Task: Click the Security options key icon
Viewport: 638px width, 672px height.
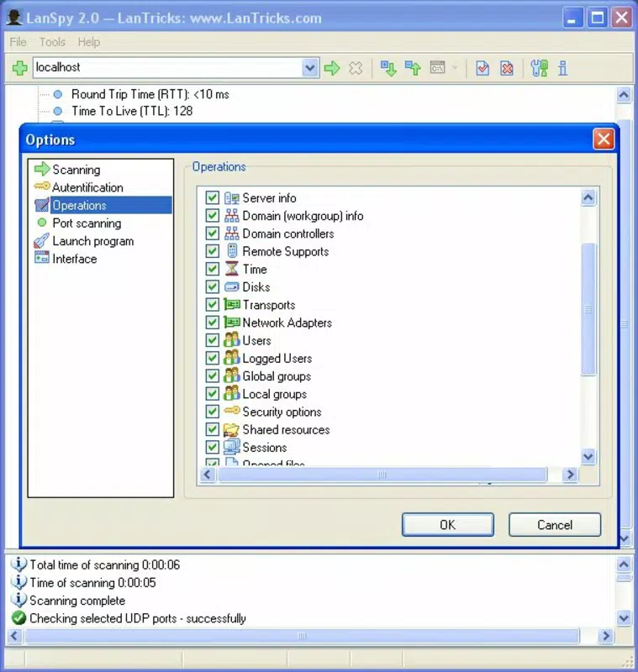Action: [x=231, y=411]
